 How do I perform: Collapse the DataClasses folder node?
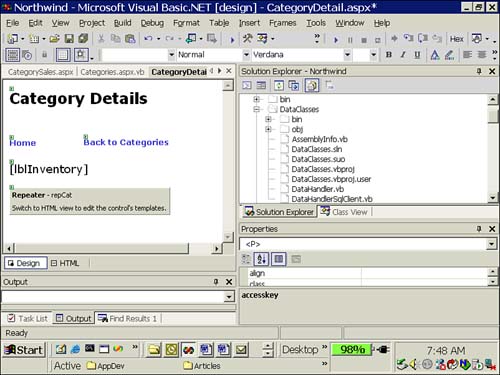click(256, 109)
